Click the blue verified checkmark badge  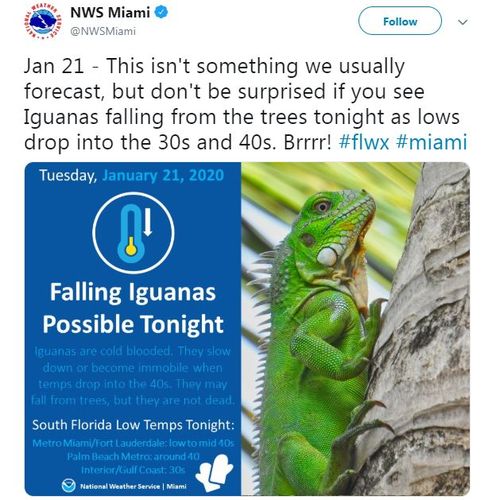pos(162,13)
